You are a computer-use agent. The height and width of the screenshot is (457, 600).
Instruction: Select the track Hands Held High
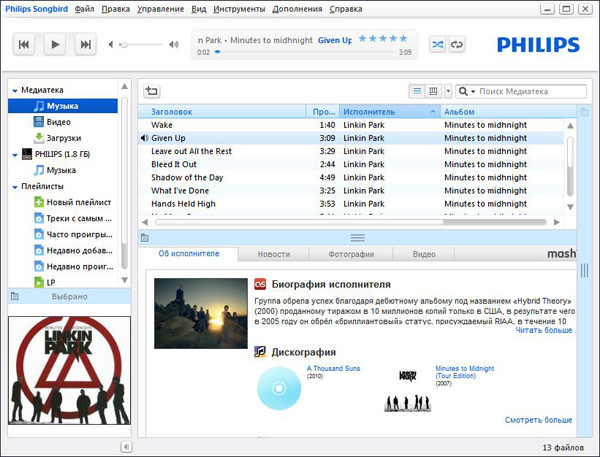(x=351, y=204)
